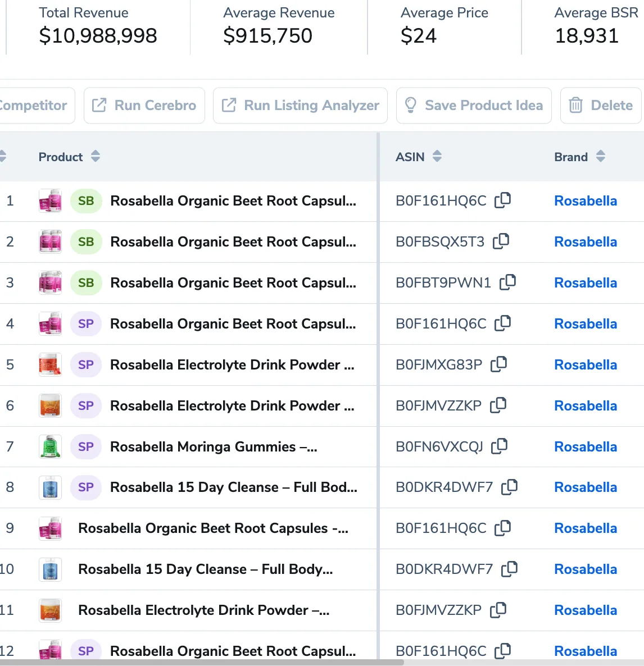Click Run Cerebro button
Screen dimensions: 644x666
coord(144,106)
